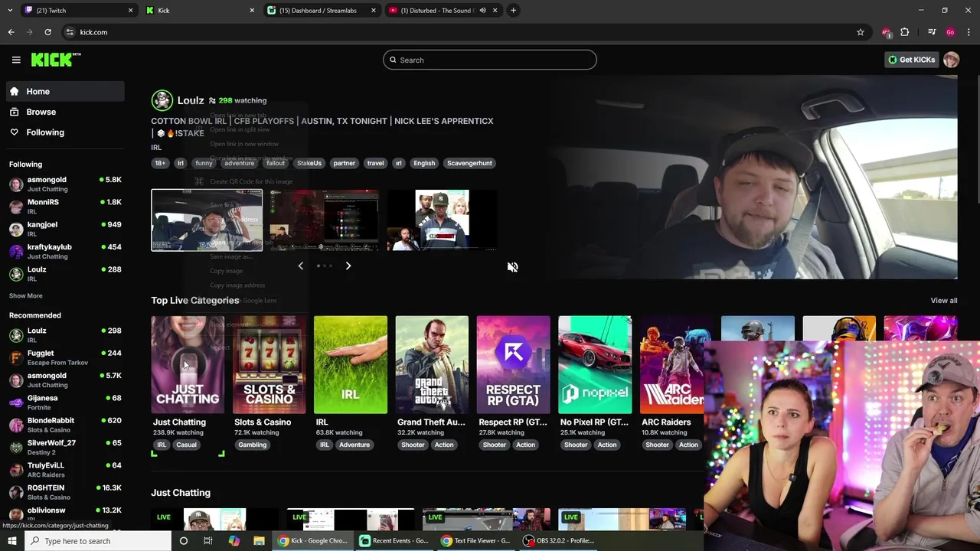Screen dimensions: 980x551
Task: Go to next featured stream arrow
Action: click(x=348, y=266)
